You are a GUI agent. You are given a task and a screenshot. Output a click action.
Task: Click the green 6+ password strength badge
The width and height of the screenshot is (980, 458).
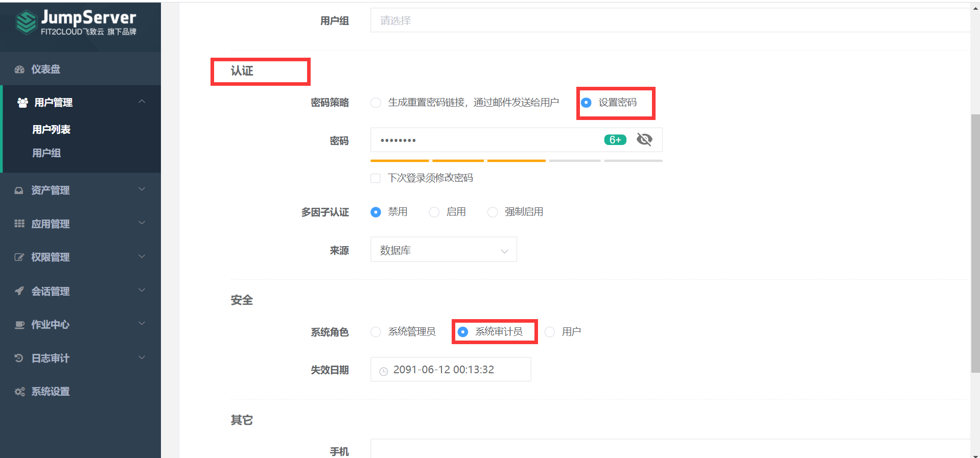pos(615,140)
